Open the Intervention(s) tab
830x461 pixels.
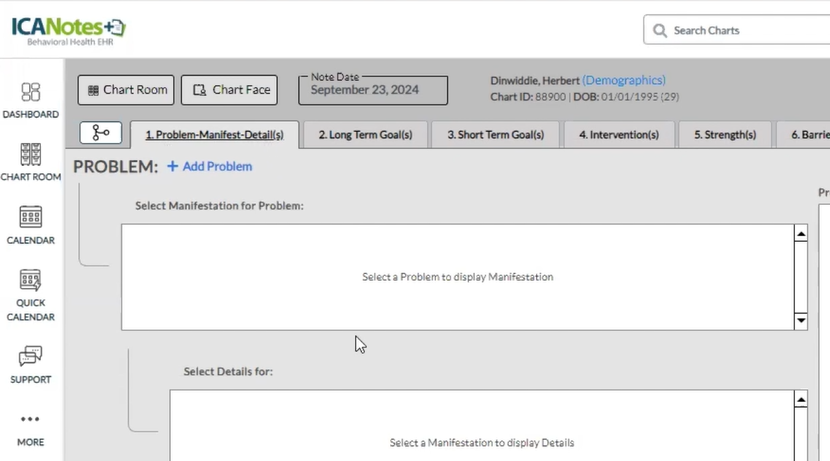[619, 134]
